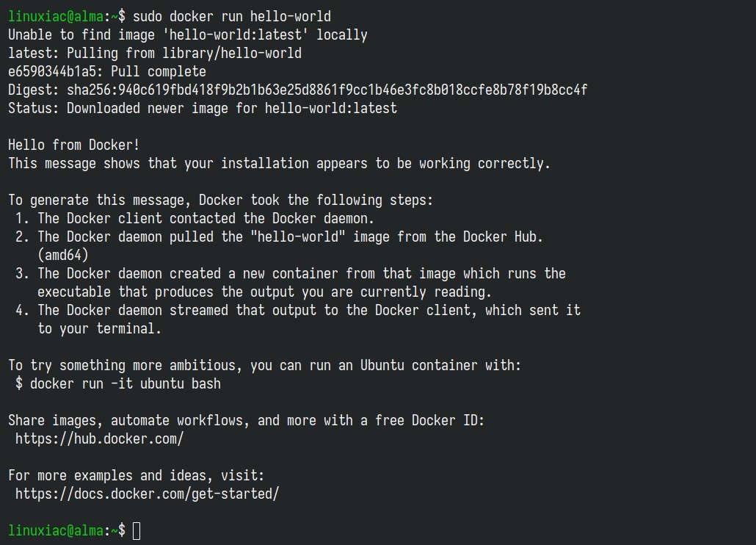Click the 'sudo docker run hello-world' command

[232, 16]
